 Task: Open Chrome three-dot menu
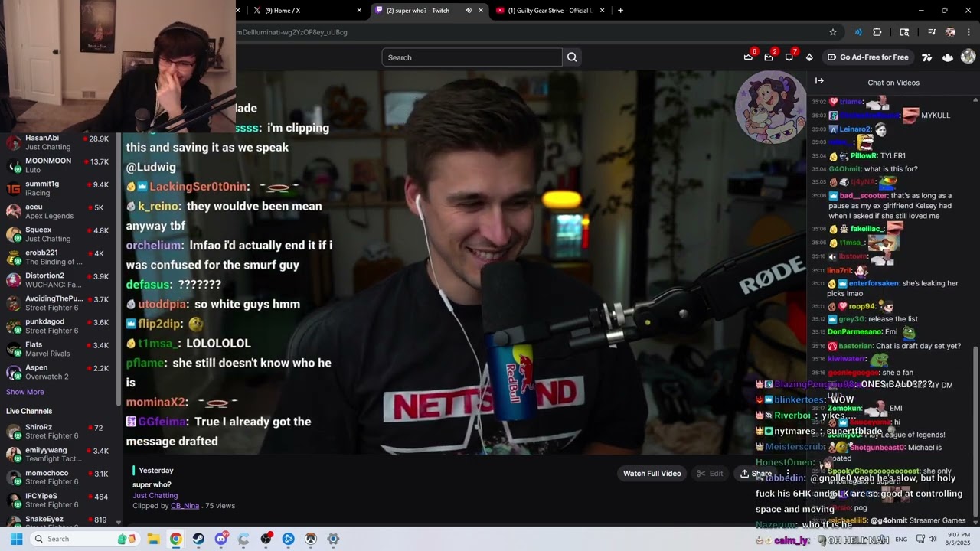coord(969,32)
